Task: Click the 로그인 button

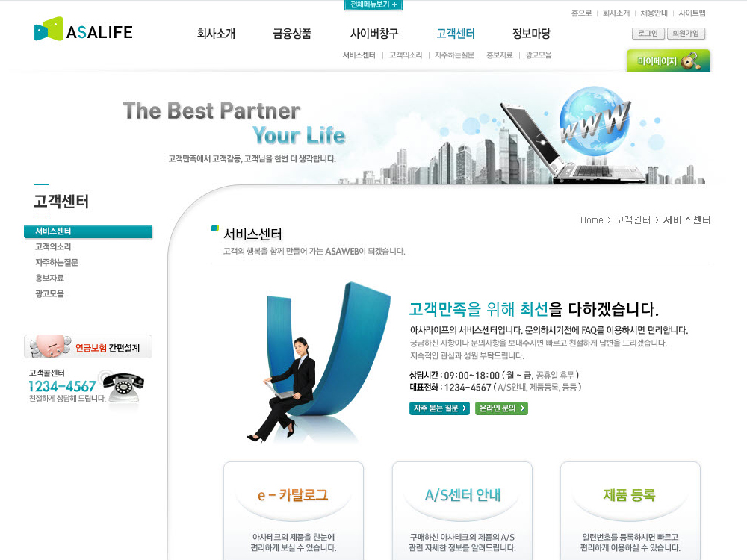Action: 648,34
